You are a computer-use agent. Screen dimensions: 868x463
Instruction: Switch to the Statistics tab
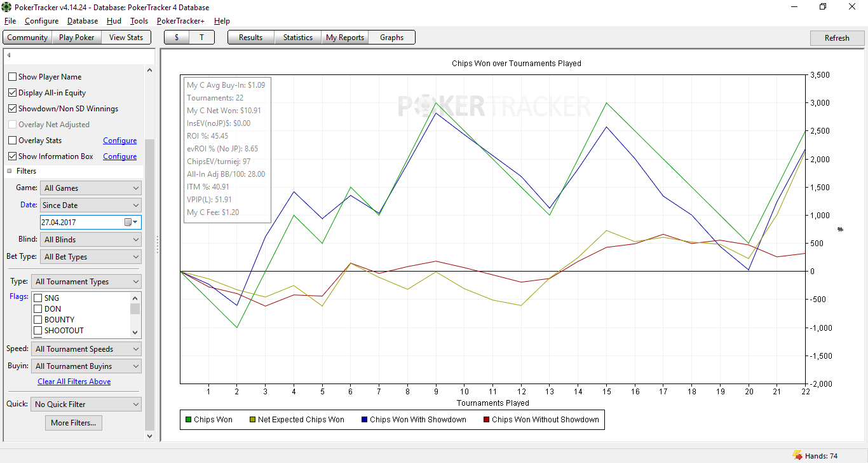click(x=297, y=38)
